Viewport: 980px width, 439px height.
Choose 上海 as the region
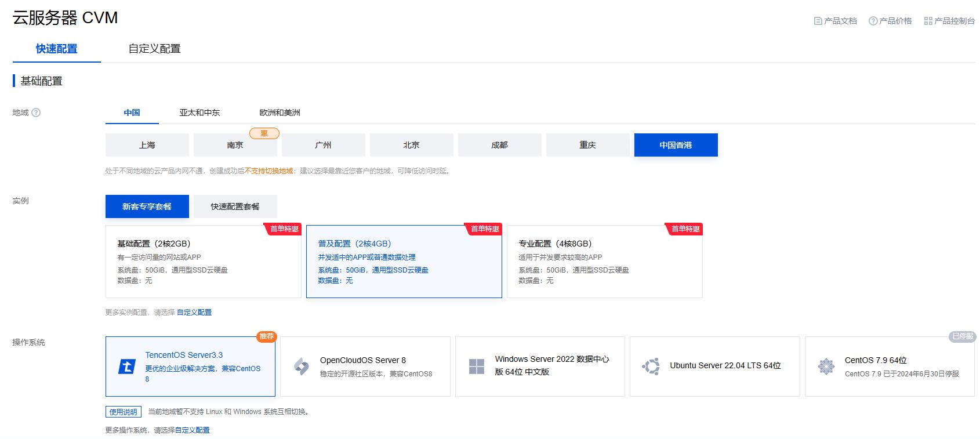[147, 145]
